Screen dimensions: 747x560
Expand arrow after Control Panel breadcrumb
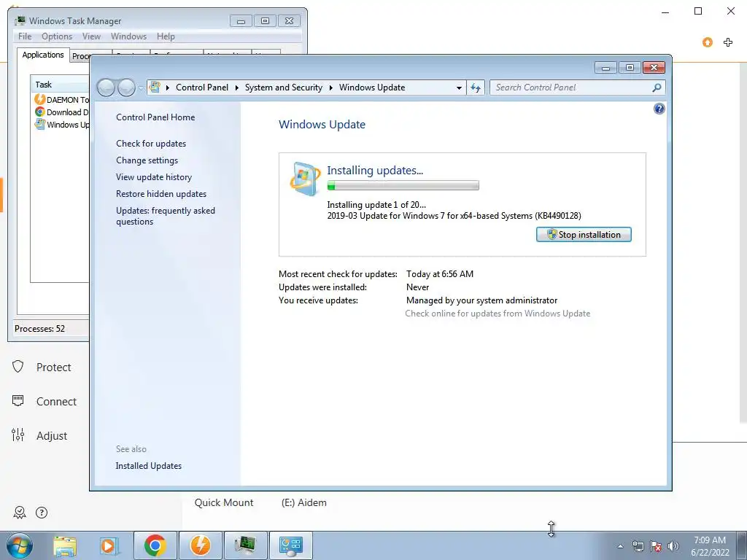[237, 87]
